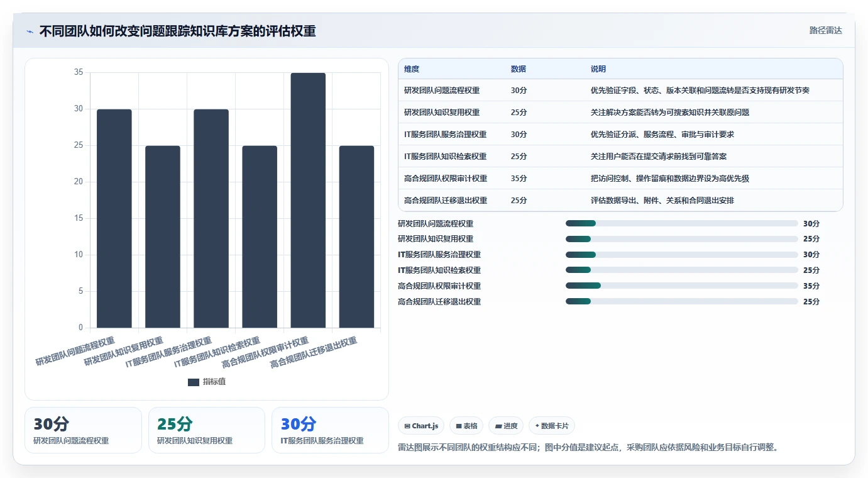Click table cell 研发团队知识复用权重
This screenshot has width=868, height=478.
tap(442, 113)
